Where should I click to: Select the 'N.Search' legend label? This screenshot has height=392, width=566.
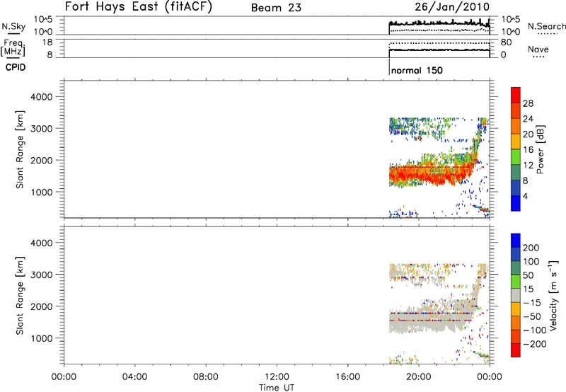(x=546, y=26)
